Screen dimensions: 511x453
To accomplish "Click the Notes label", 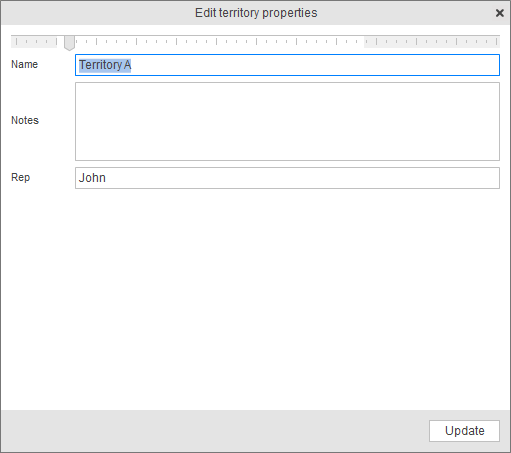I will (x=25, y=120).
